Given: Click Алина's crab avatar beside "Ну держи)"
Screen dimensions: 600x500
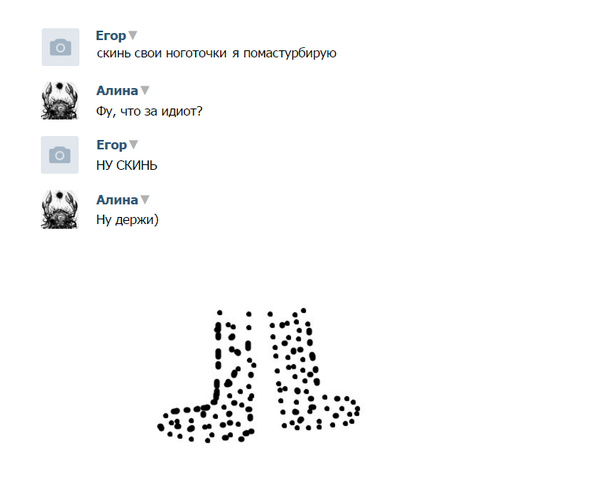Looking at the screenshot, I should click(x=60, y=210).
